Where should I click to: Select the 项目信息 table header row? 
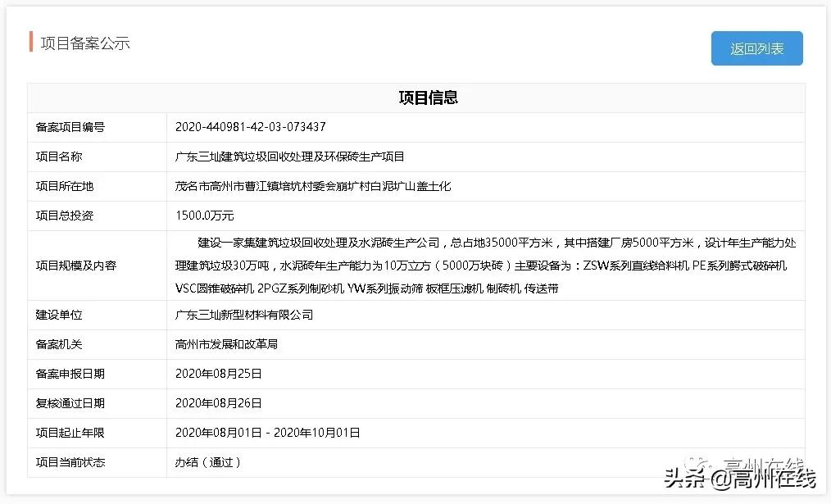(429, 98)
